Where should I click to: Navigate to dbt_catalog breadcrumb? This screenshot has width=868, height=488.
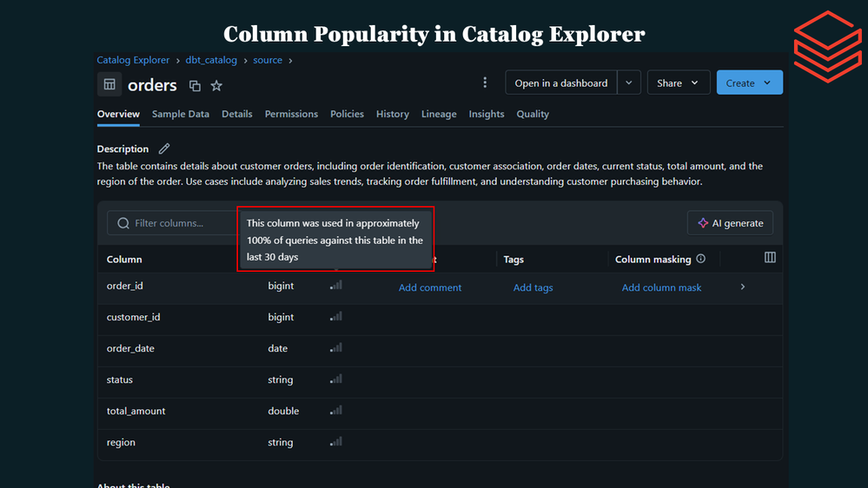(x=211, y=60)
